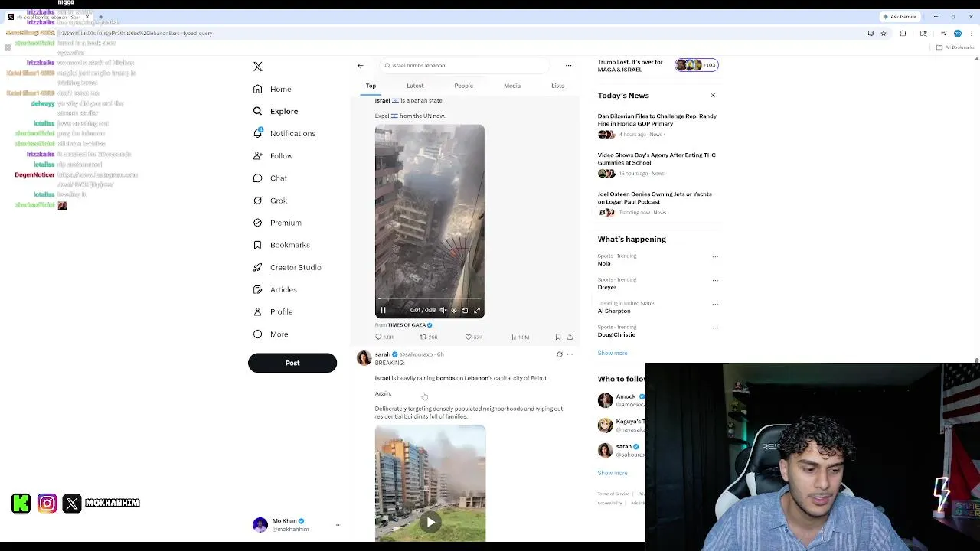Image resolution: width=980 pixels, height=551 pixels.
Task: Open the Chrome profile avatar
Action: (958, 33)
